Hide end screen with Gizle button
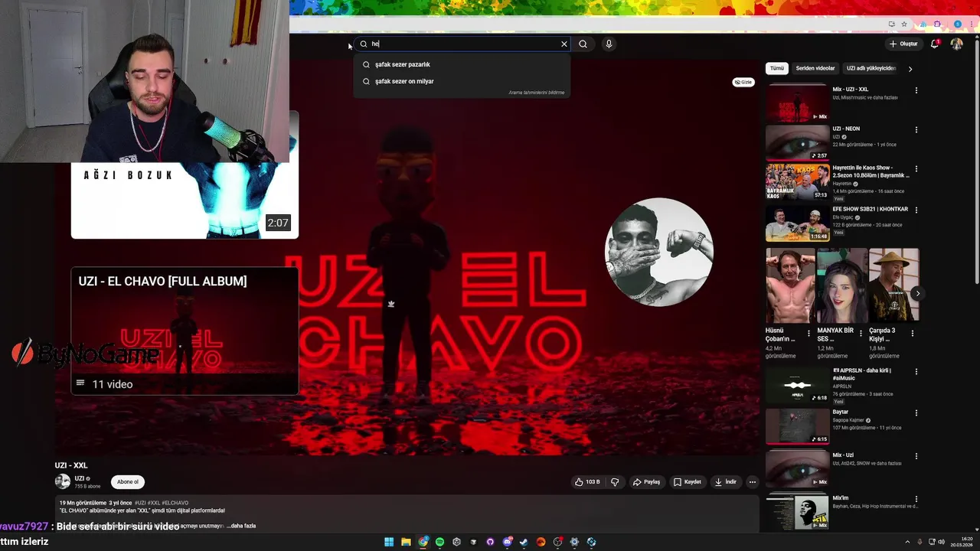980x551 pixels. tap(743, 82)
